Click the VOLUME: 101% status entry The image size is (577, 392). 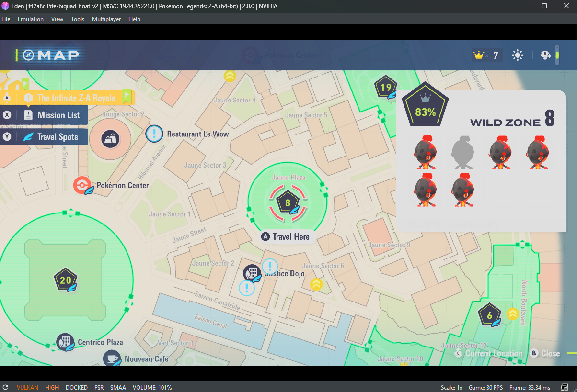(x=152, y=387)
